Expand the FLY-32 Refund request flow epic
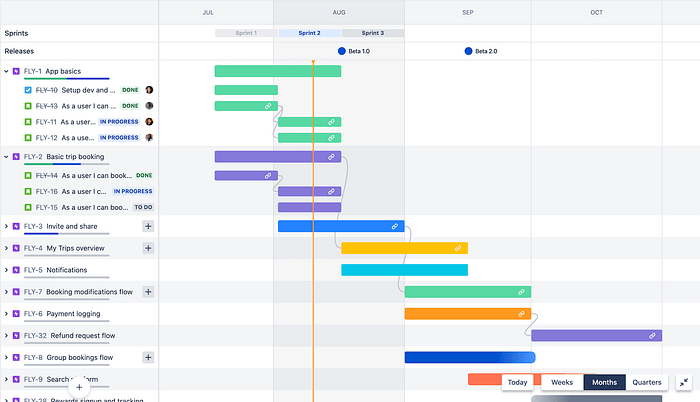This screenshot has height=402, width=700. [6, 336]
